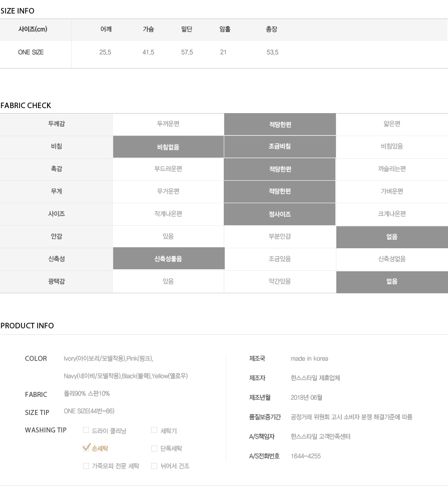The image size is (448, 489).
Task: Click the 암홀 column header
Action: click(x=225, y=30)
